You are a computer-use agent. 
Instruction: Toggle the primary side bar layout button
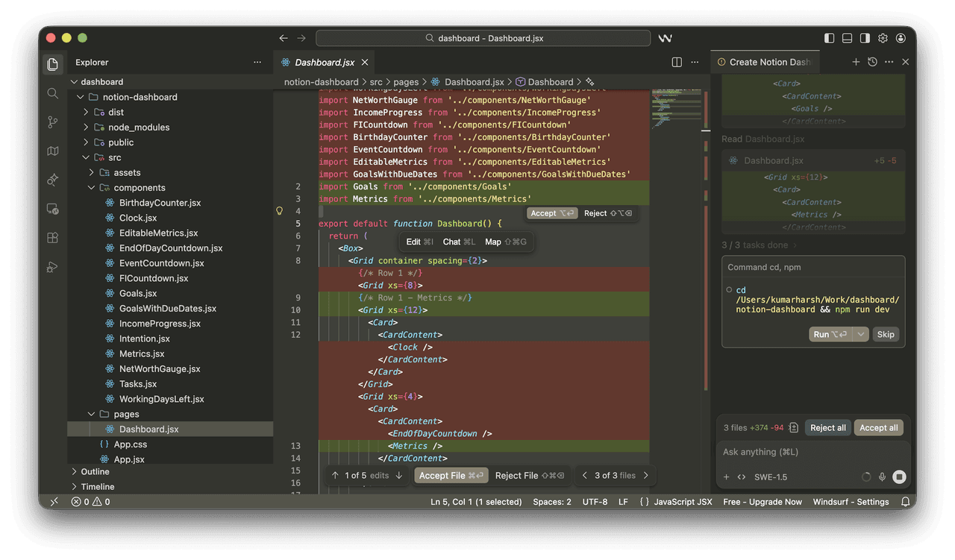tap(829, 38)
